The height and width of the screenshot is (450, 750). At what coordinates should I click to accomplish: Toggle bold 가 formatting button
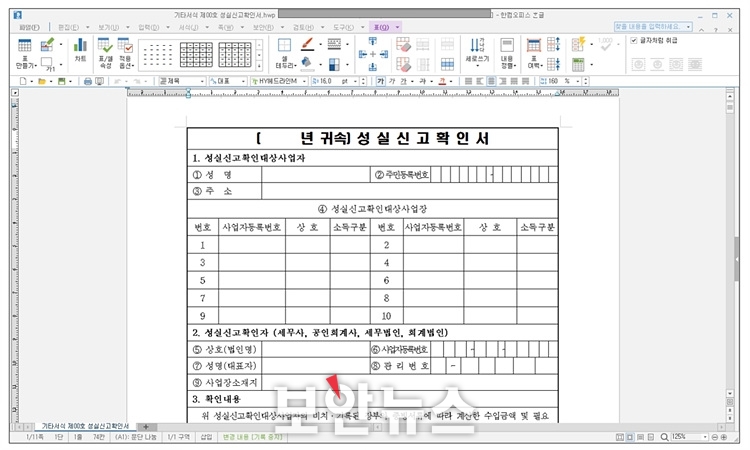coord(380,81)
